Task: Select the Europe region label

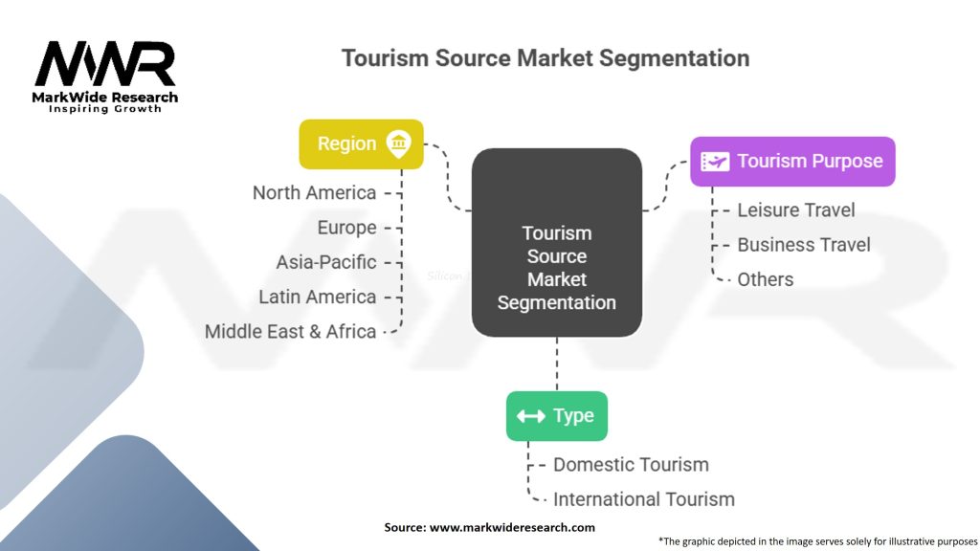Action: click(x=346, y=228)
